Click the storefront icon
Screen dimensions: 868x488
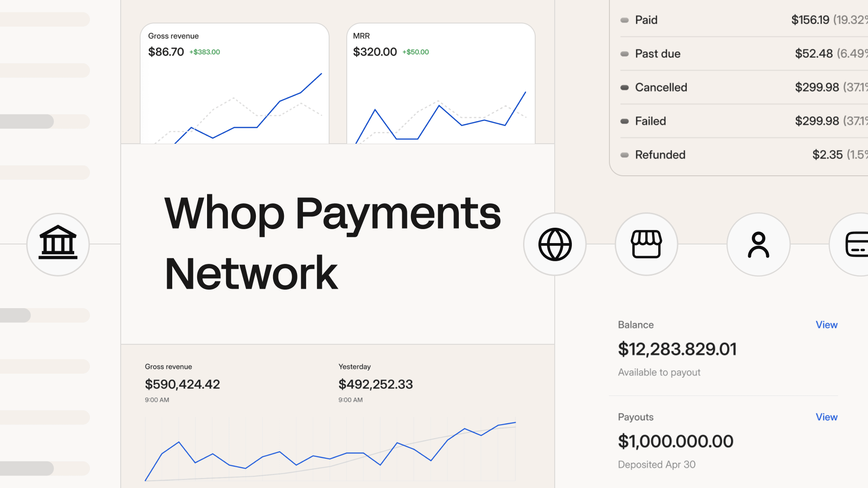(646, 244)
